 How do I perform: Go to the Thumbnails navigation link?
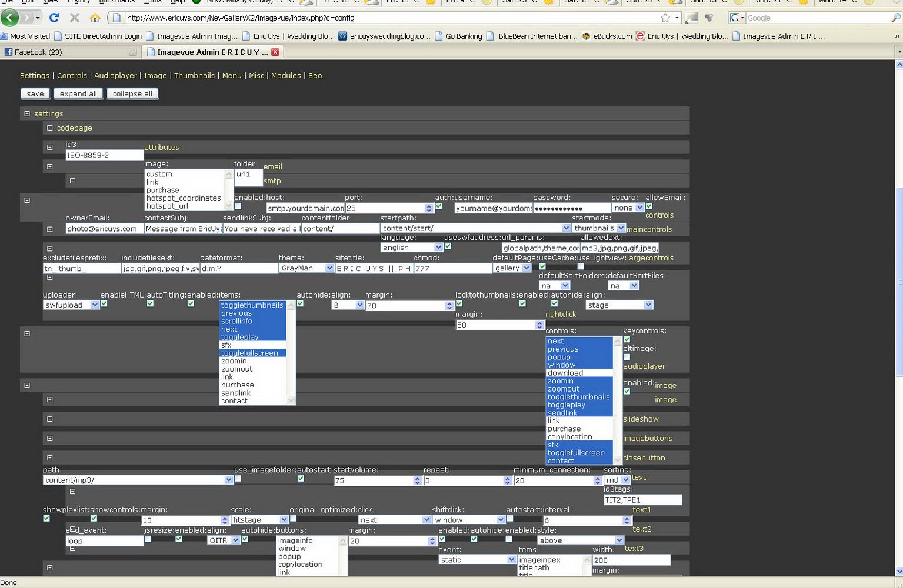pyautogui.click(x=194, y=75)
